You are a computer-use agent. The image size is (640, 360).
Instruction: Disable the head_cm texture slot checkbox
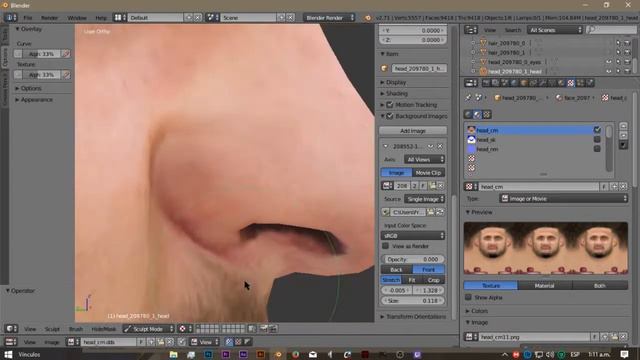click(597, 130)
